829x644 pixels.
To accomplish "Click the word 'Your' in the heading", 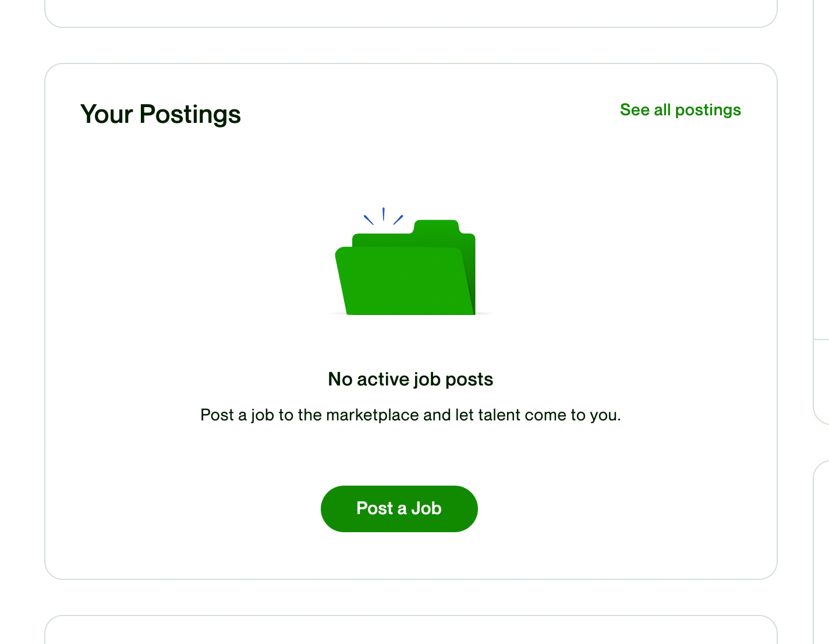I will click(107, 114).
